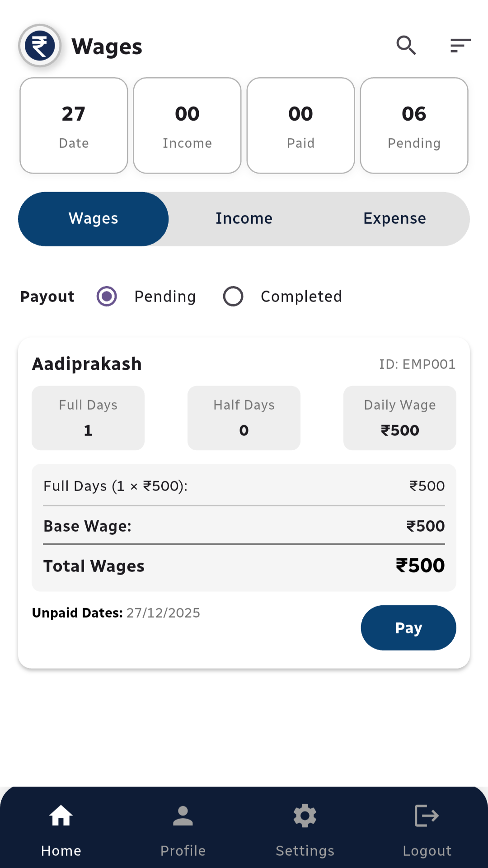Viewport: 488px width, 868px height.
Task: Switch to the Income tab
Action: (x=244, y=219)
